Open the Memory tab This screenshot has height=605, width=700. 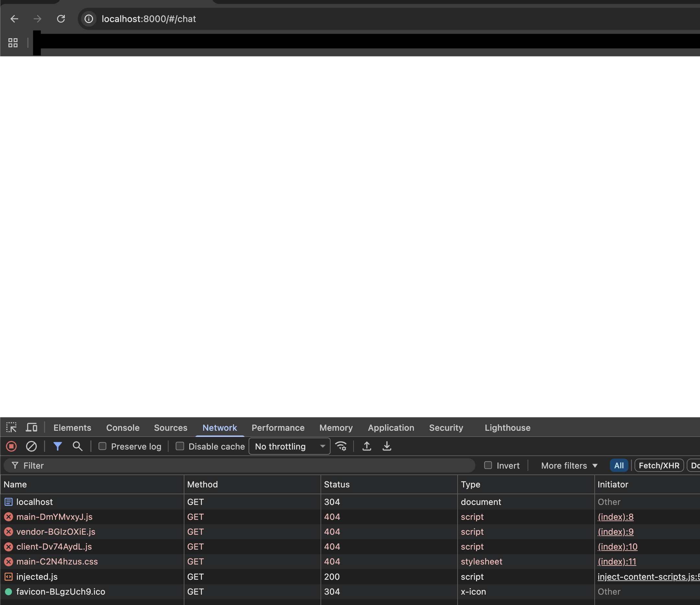[336, 428]
